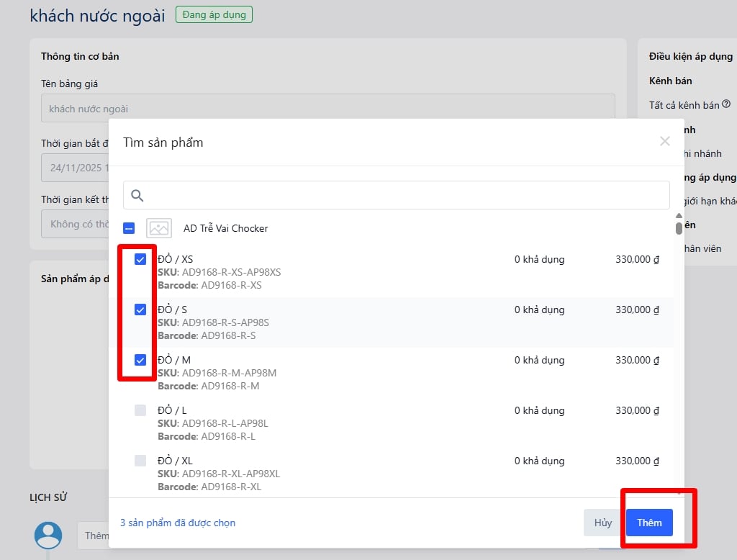Focus the product search input field
737x560 pixels.
click(x=403, y=195)
